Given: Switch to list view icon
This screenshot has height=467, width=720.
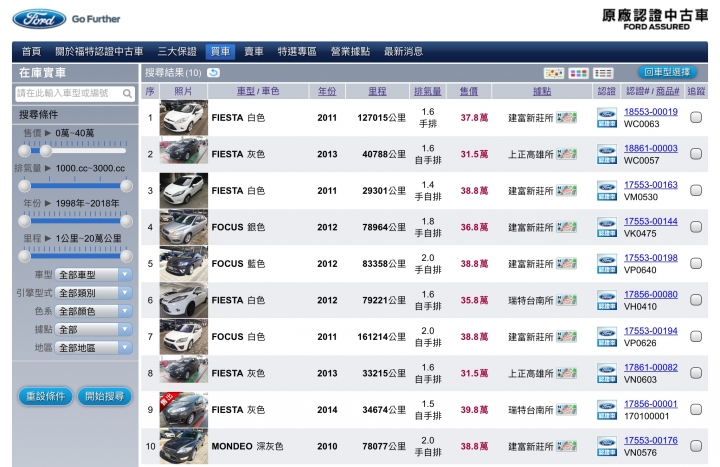Looking at the screenshot, I should point(603,73).
